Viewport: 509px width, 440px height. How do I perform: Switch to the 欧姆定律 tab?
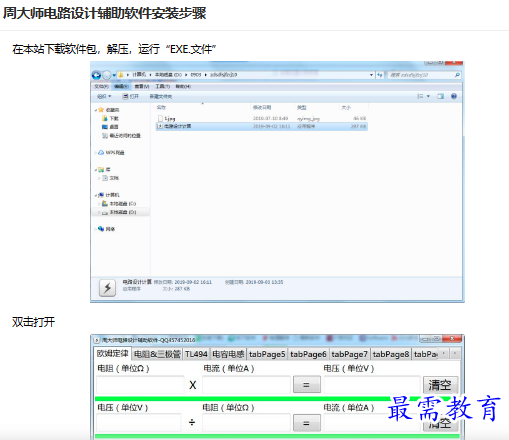[x=113, y=353]
